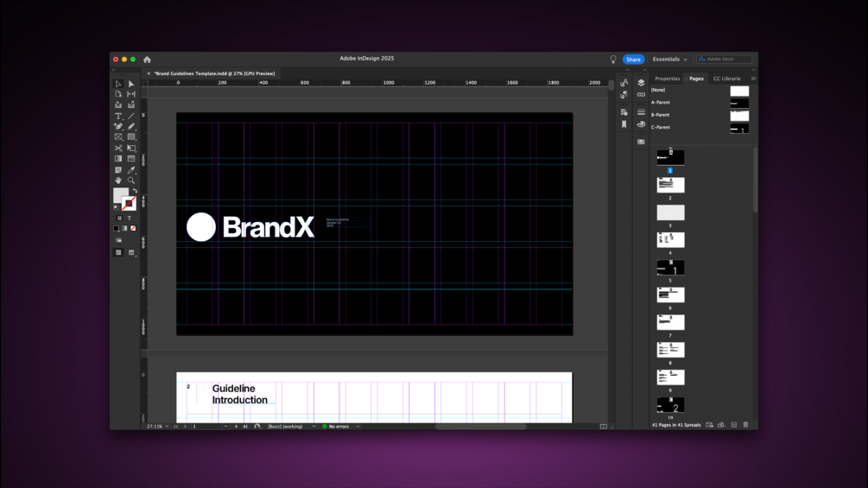This screenshot has width=868, height=488.
Task: Click Apply Gradient button
Action: click(124, 229)
